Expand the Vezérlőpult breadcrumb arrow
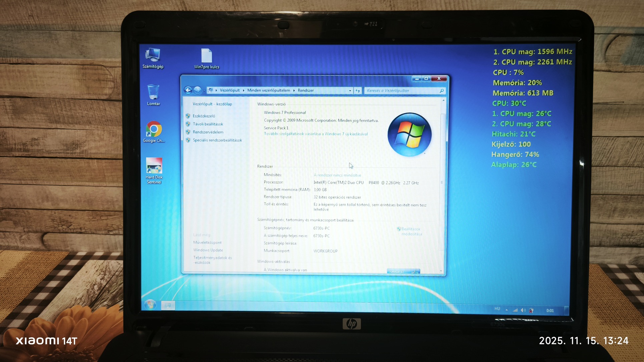The width and height of the screenshot is (644, 362). [243, 90]
